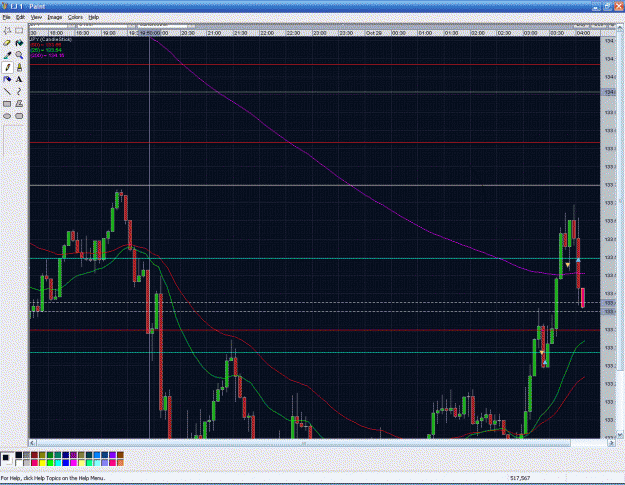The image size is (625, 485).
Task: Click the vertical scrollbar thumb
Action: point(620,199)
